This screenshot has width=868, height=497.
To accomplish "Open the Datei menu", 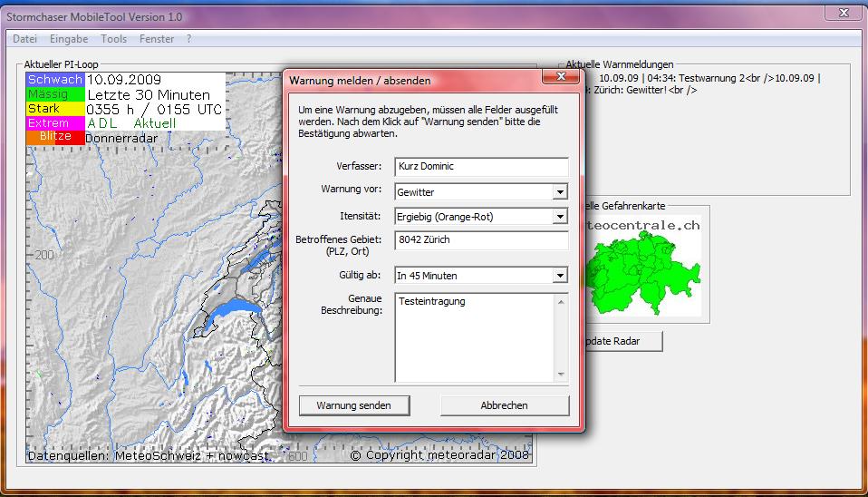I will (24, 39).
